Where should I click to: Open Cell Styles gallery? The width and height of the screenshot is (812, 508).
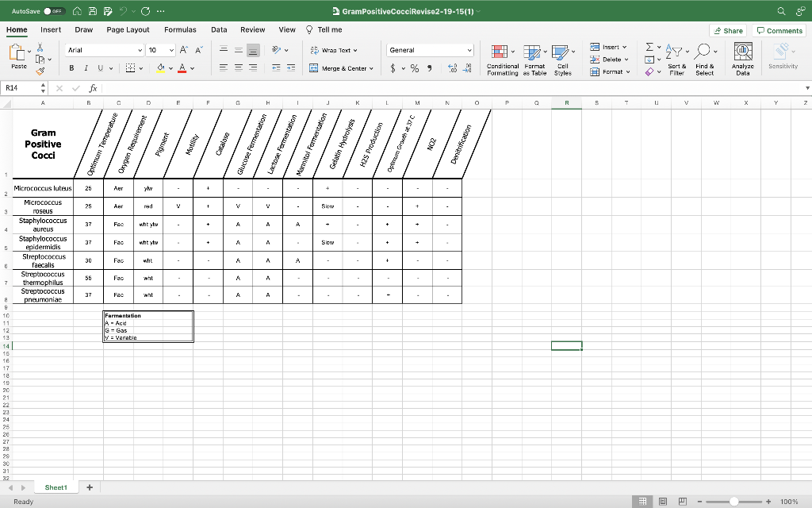point(563,60)
